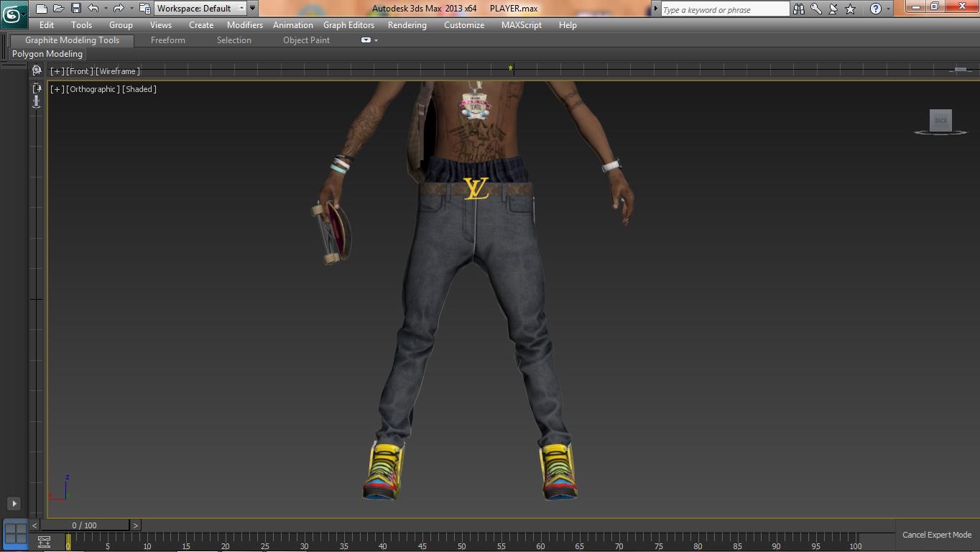Click the [+] label of Orthographic viewport

tap(57, 89)
